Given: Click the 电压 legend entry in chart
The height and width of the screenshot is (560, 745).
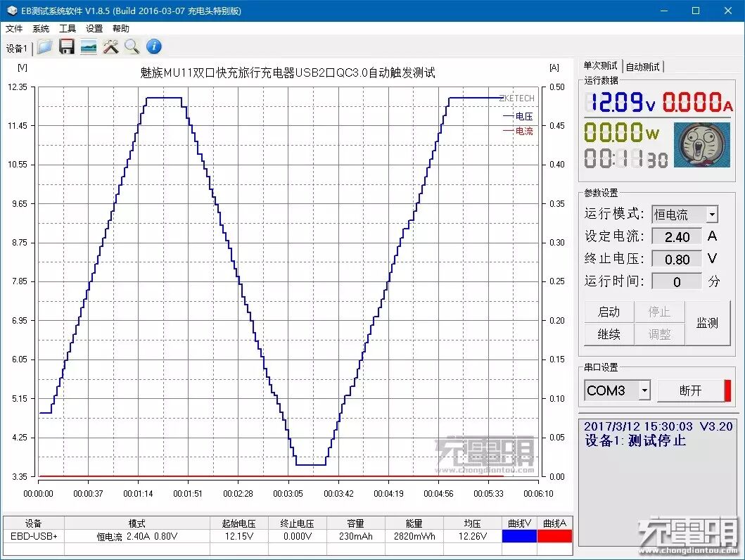Looking at the screenshot, I should 518,116.
